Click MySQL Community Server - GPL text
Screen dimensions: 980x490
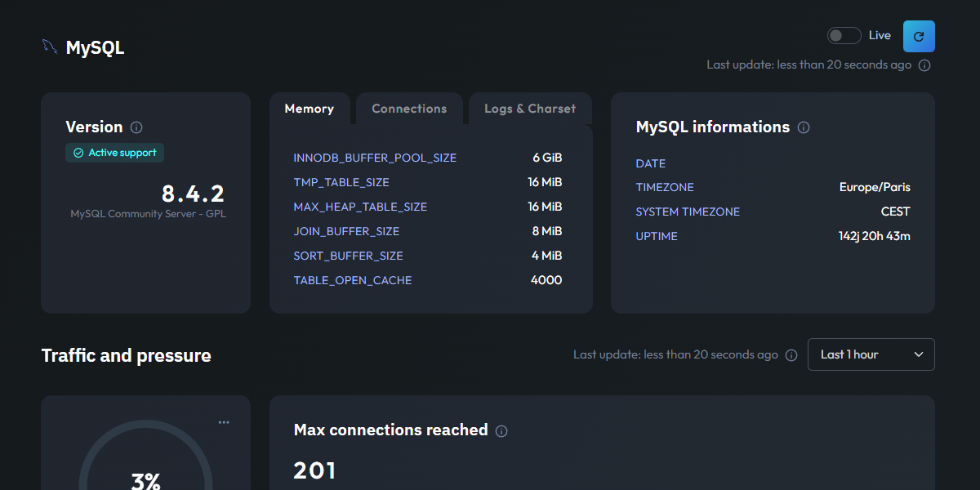[x=148, y=214]
